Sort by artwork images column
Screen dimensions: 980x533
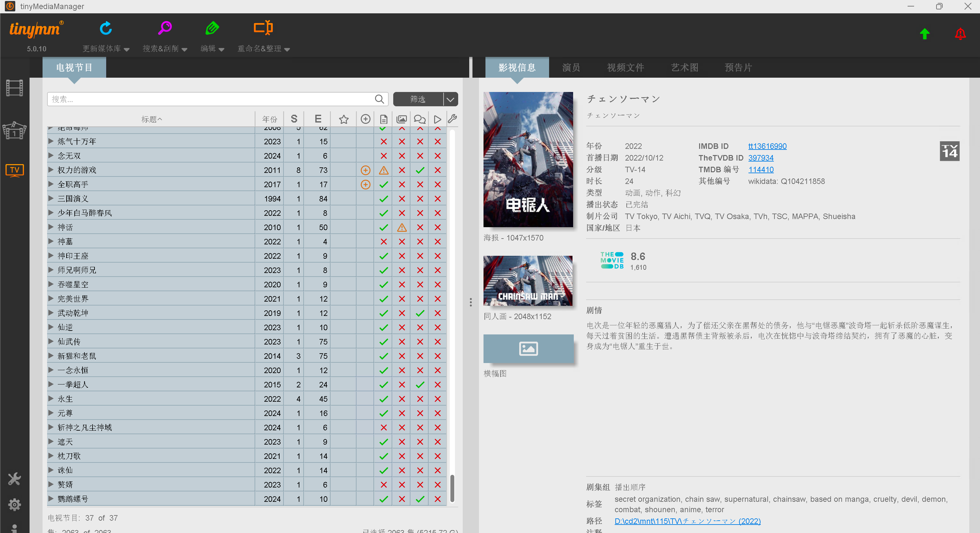click(401, 119)
